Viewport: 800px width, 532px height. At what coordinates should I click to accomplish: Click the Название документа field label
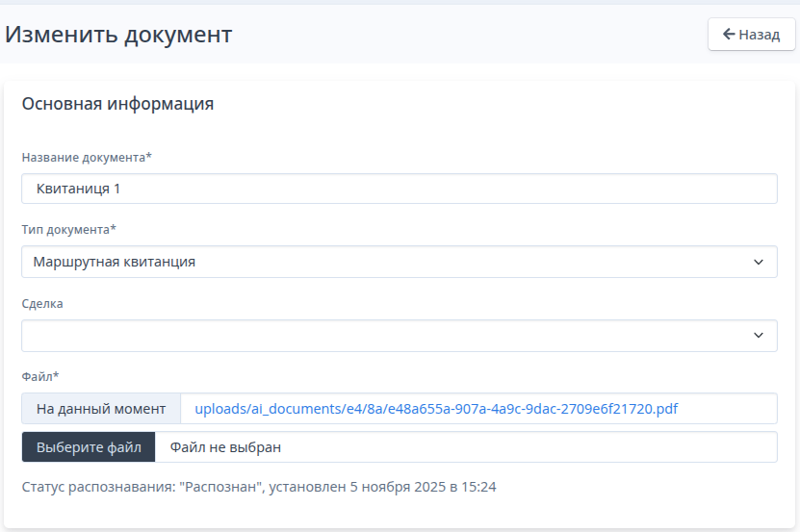click(x=87, y=157)
